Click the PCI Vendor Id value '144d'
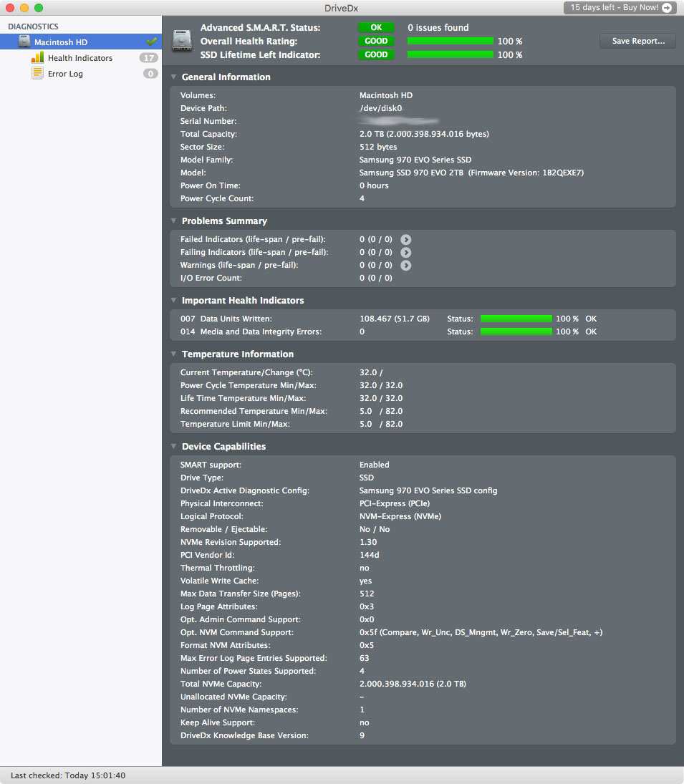The width and height of the screenshot is (684, 784). [369, 555]
